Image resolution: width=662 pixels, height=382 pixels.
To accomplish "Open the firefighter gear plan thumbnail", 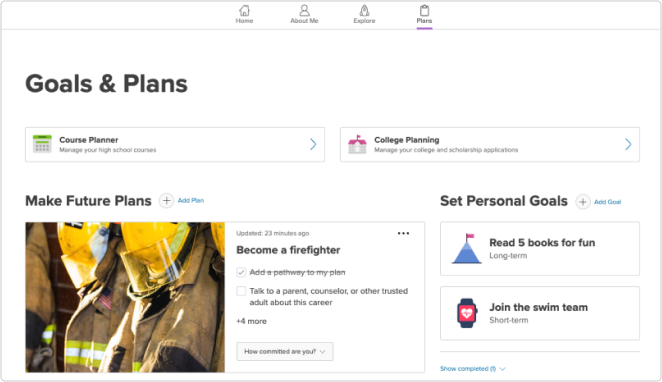I will 125,297.
